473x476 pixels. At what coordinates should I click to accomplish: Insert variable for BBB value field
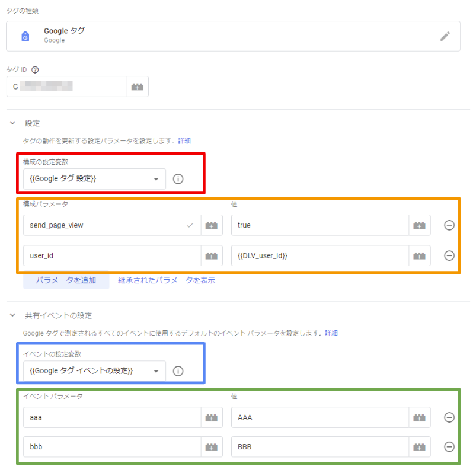(x=419, y=447)
